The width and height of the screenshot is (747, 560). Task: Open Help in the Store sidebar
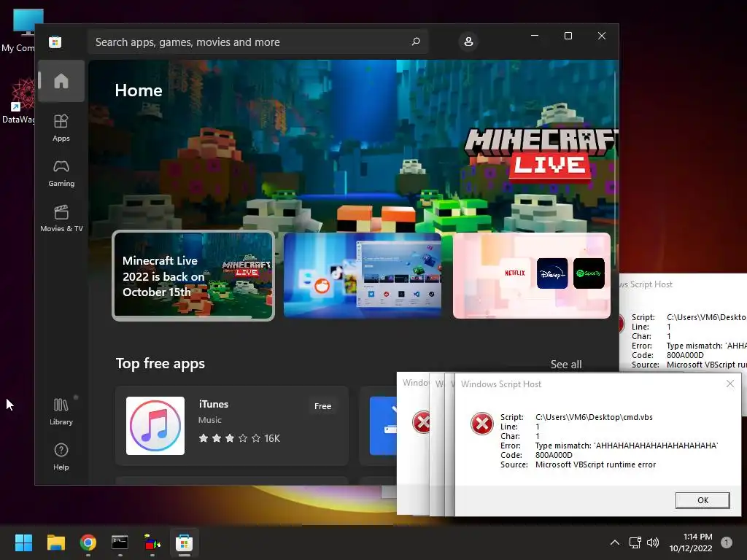[x=61, y=457]
